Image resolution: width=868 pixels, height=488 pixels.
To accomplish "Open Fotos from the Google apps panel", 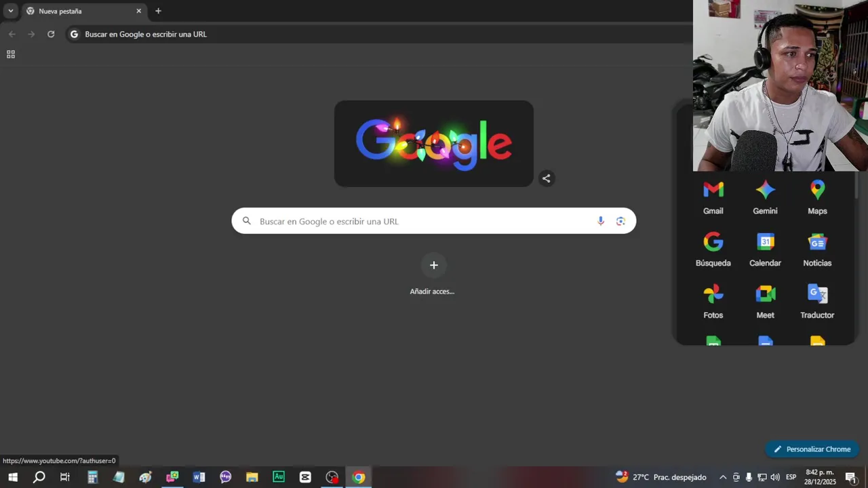I will point(713,302).
